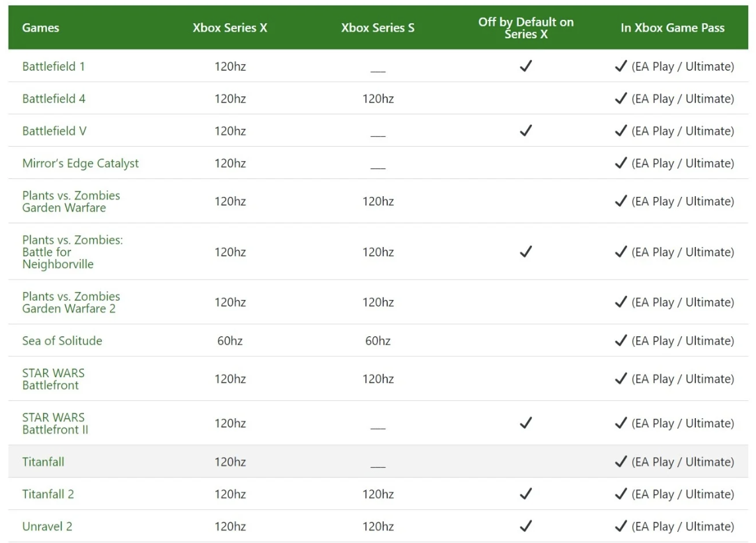The image size is (756, 543).
Task: Click Off by Default checkmark for Unravel 2
Action: [526, 526]
